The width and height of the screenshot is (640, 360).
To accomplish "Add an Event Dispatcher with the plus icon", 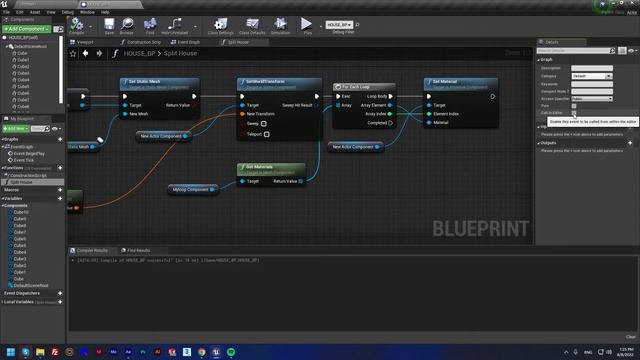I will (x=60, y=293).
